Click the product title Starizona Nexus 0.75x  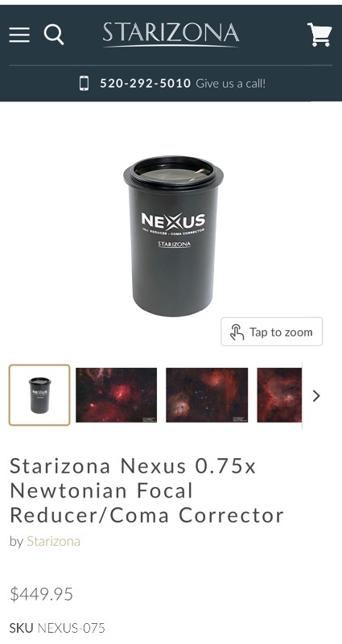(x=146, y=490)
